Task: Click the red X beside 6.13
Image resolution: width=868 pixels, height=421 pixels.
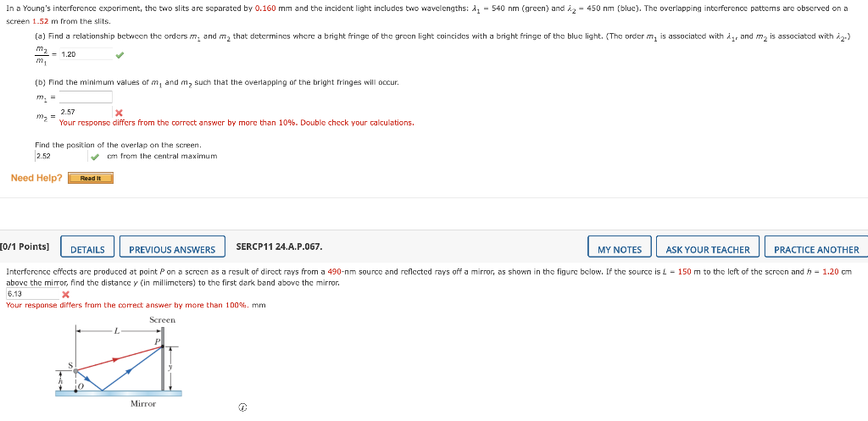Action: click(x=66, y=294)
